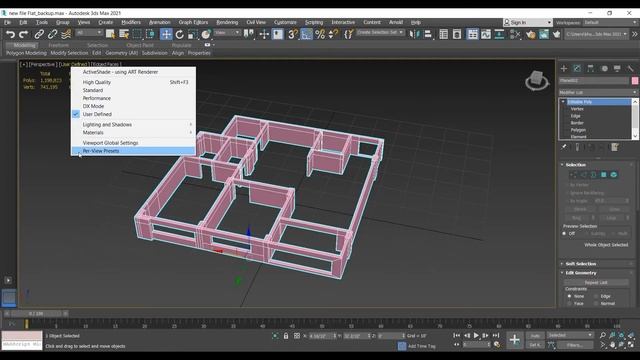Screen dimensions: 640x360
Task: Open the Rendering menu
Action: point(227,22)
